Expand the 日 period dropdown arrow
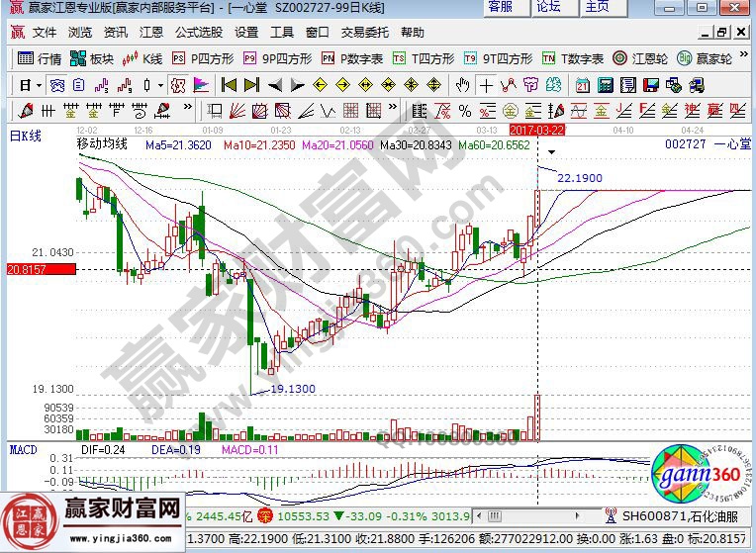The image size is (756, 553). click(x=38, y=84)
